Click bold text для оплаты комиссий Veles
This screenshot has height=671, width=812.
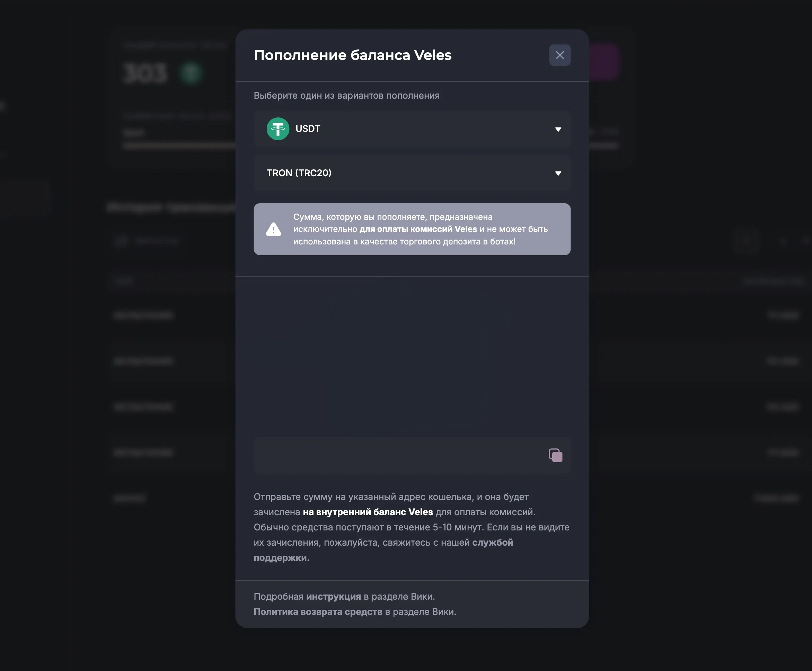point(418,229)
